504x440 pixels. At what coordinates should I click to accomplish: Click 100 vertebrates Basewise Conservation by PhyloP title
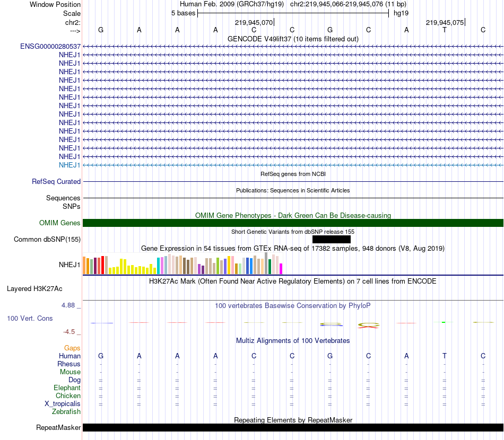pos(293,306)
